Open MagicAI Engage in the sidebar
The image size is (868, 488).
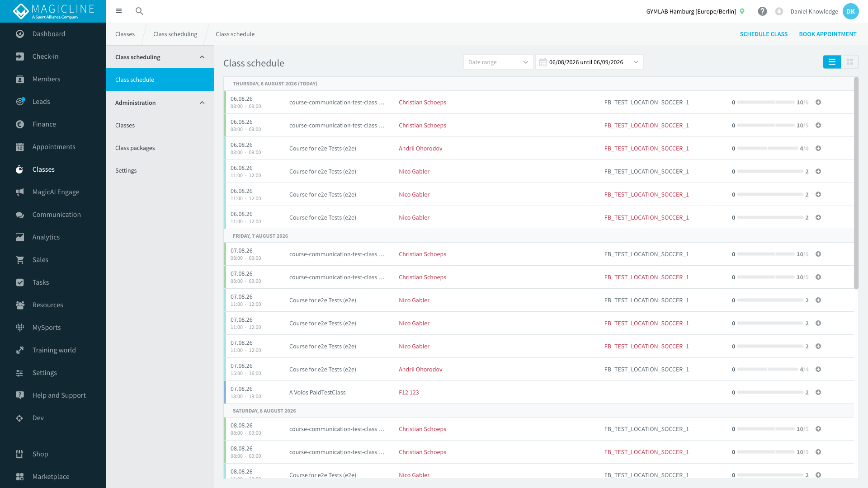[53, 192]
